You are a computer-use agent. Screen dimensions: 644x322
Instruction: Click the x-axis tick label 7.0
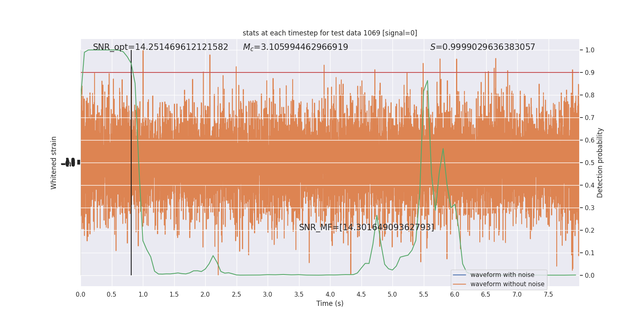click(517, 295)
